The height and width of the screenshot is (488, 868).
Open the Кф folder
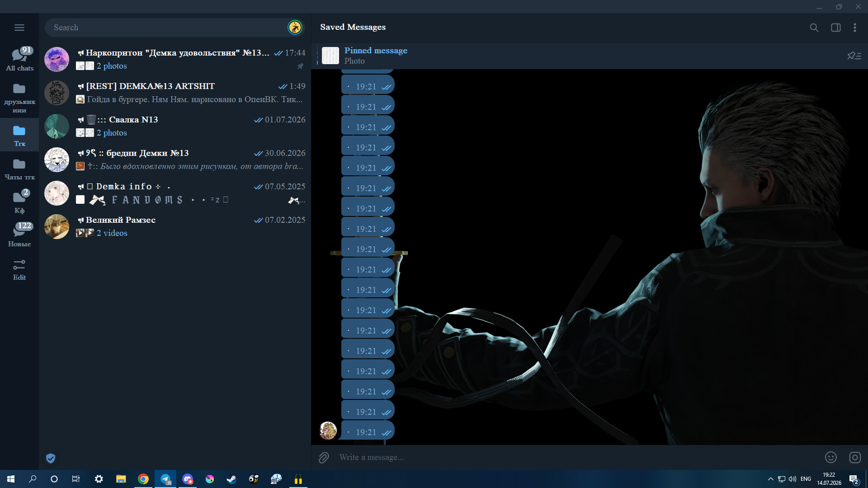19,202
